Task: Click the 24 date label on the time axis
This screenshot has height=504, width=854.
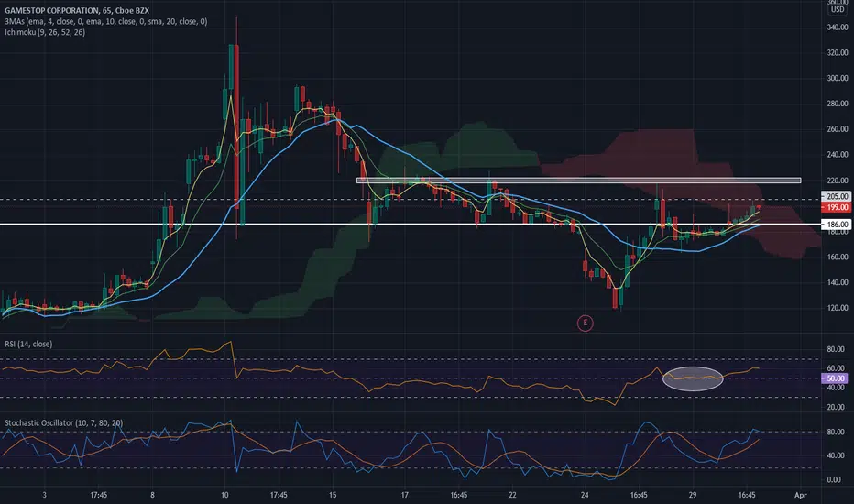Action: [585, 495]
